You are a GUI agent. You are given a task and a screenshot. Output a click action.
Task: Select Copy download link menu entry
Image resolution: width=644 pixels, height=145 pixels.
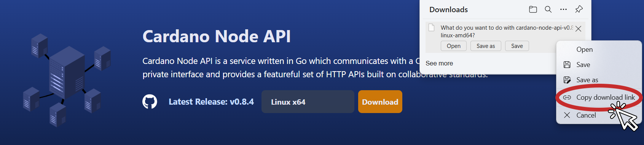599,97
